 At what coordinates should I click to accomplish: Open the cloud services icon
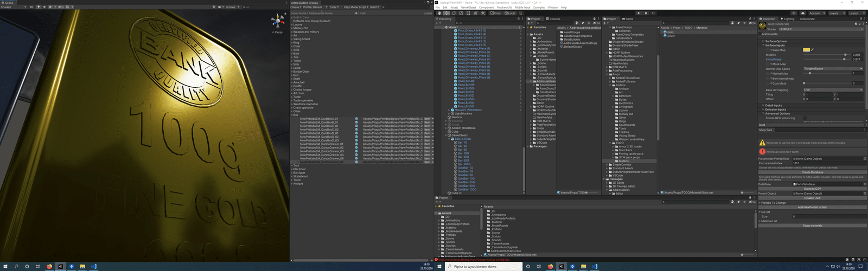(803, 13)
